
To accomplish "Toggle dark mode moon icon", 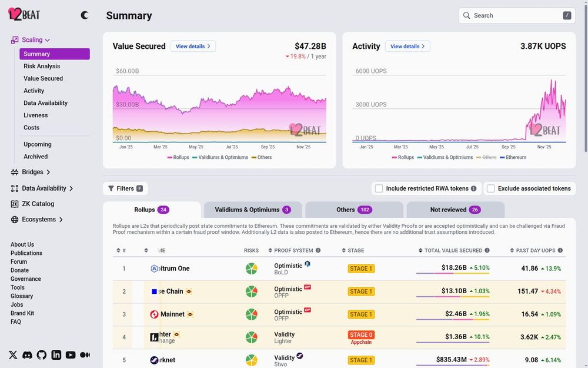I will click(85, 15).
